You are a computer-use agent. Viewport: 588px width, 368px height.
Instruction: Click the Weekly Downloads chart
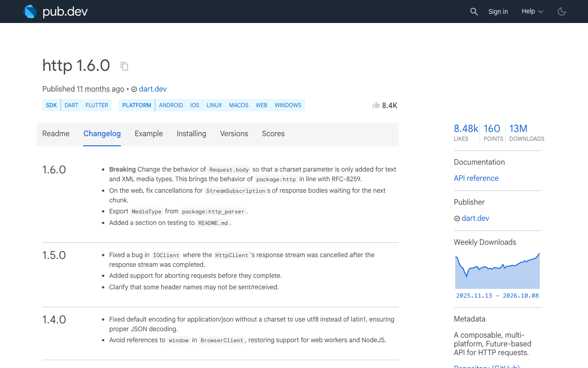click(498, 270)
